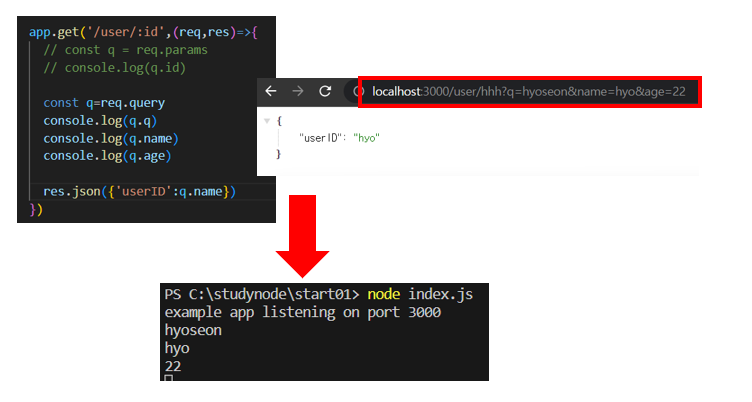The height and width of the screenshot is (402, 752).
Task: Click the console.log(q.q) line
Action: coord(100,121)
